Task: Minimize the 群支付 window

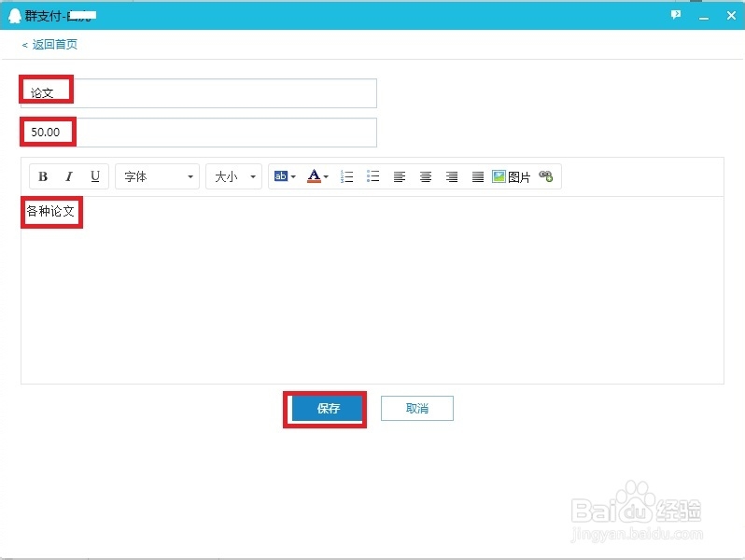Action: [704, 16]
